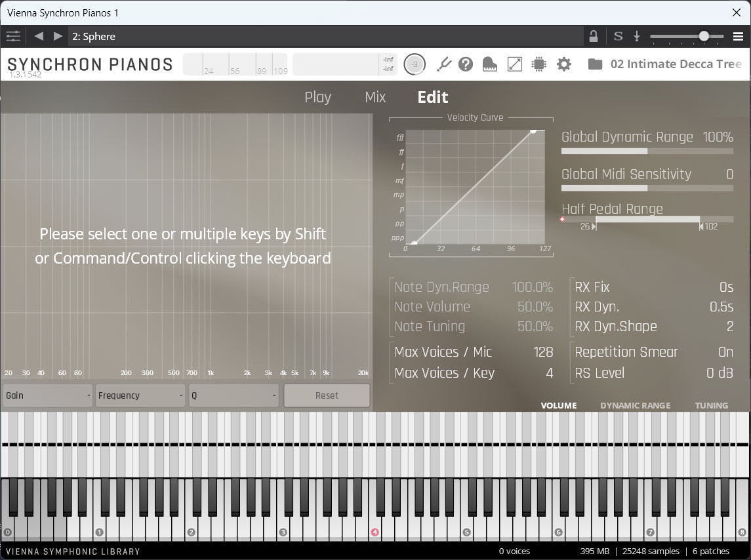The width and height of the screenshot is (751, 560).
Task: Click the 395 MB memory status text
Action: coord(595,551)
